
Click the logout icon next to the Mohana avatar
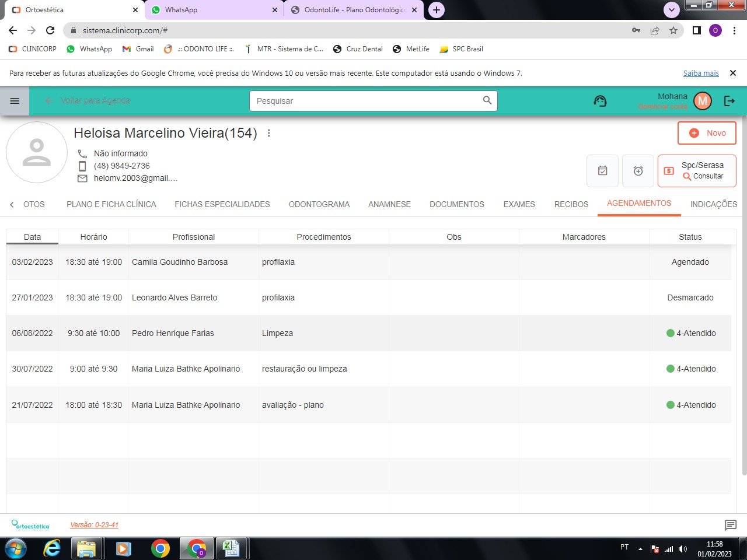tap(729, 101)
